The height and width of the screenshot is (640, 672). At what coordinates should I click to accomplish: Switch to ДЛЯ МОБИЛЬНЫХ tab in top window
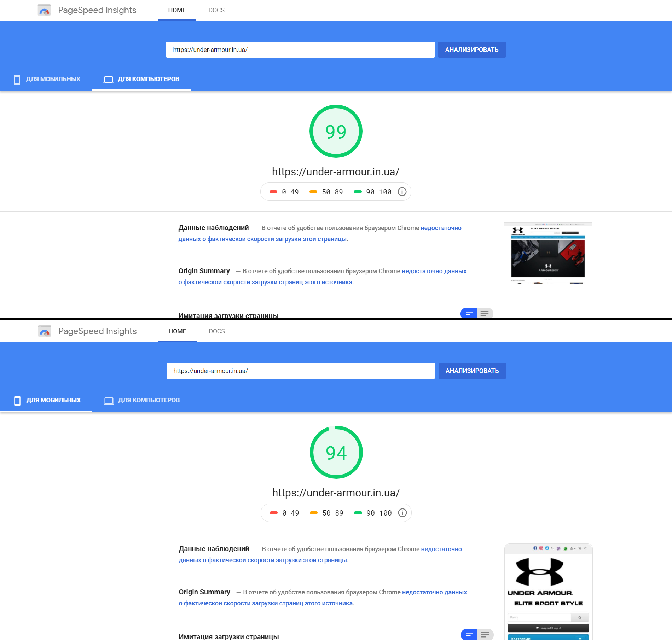pyautogui.click(x=47, y=79)
